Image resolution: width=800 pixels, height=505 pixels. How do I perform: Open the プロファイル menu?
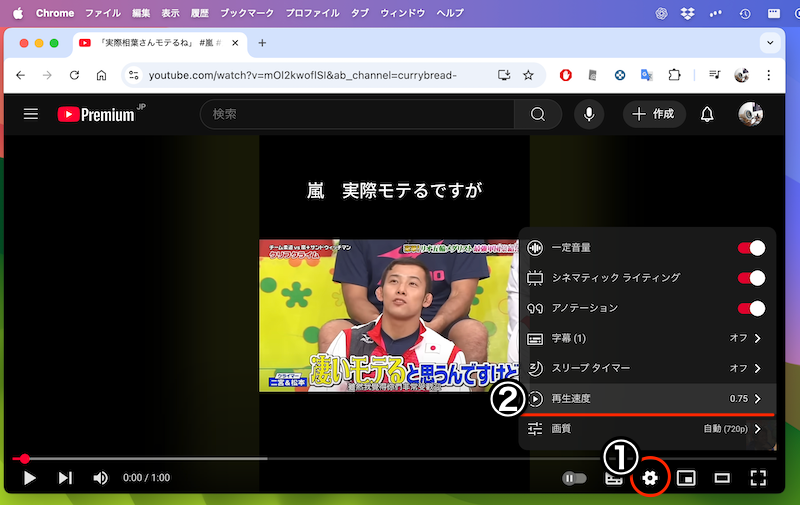pos(312,13)
